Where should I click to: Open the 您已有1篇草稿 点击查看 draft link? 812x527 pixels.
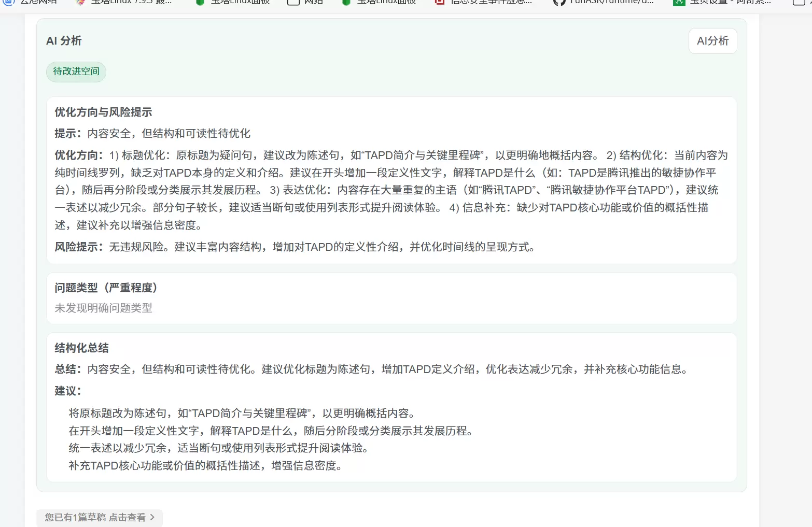click(100, 517)
